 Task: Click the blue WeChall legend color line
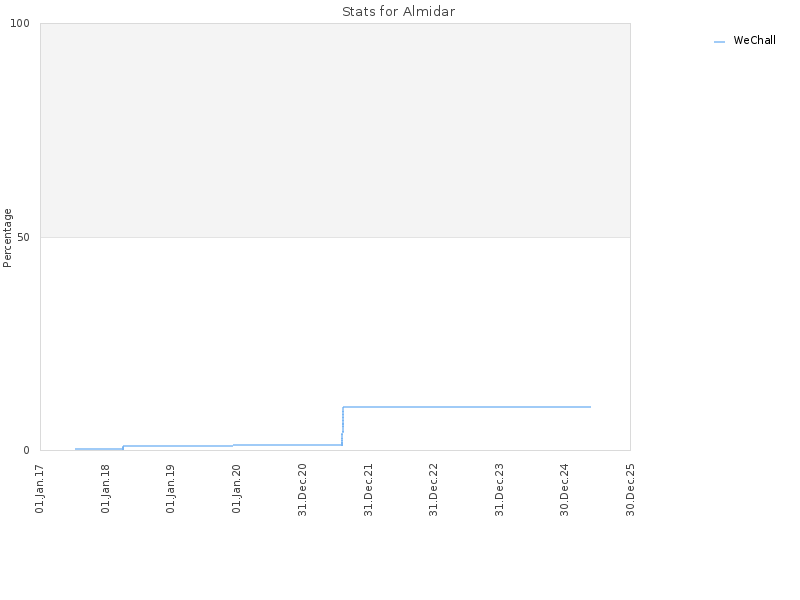click(719, 42)
